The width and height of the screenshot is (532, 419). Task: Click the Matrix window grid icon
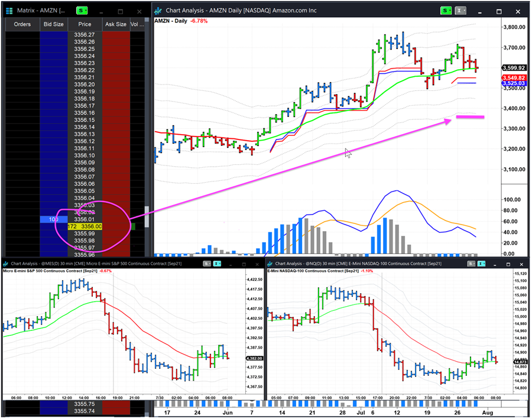click(8, 11)
